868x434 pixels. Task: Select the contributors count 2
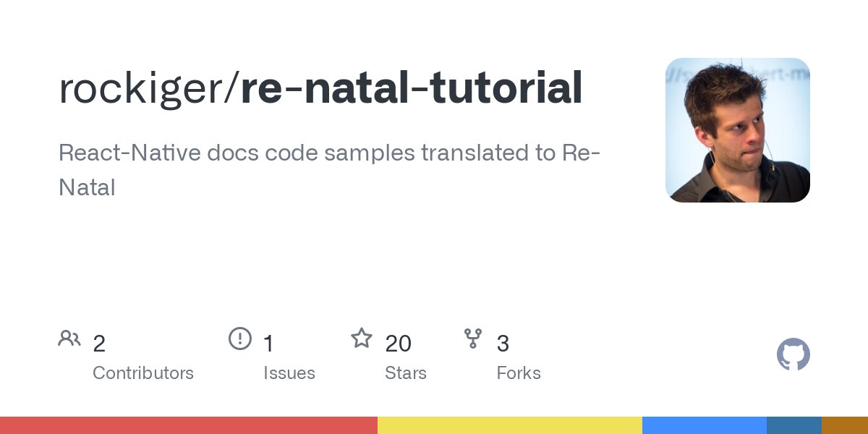pos(99,344)
